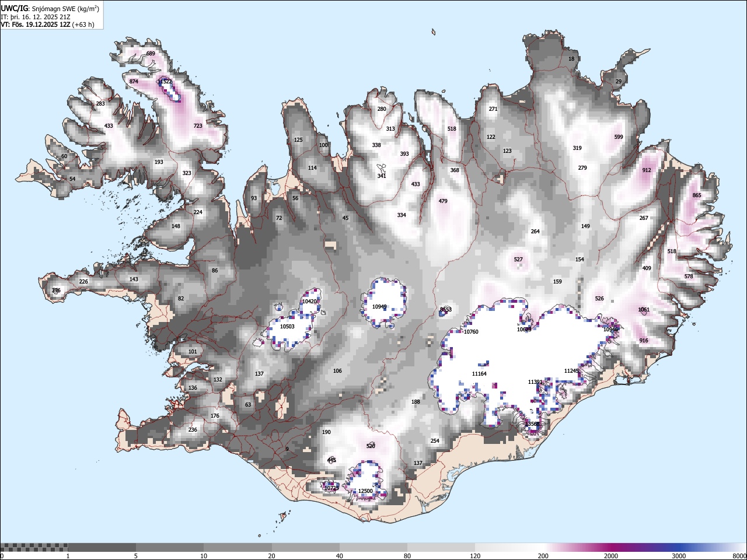Click the glacier value '10503'
This screenshot has height=560, width=747.
click(287, 327)
